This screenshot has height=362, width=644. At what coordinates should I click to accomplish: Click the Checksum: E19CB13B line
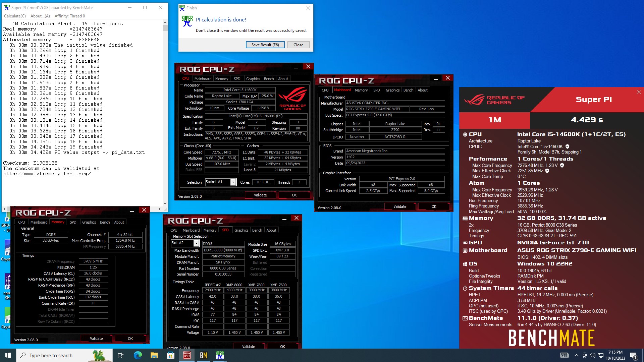click(30, 163)
